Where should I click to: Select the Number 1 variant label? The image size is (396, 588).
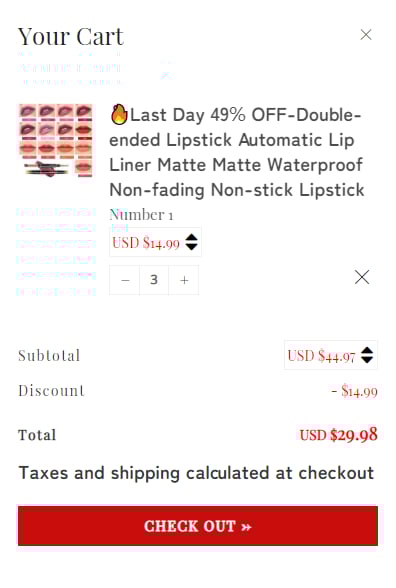click(x=141, y=215)
